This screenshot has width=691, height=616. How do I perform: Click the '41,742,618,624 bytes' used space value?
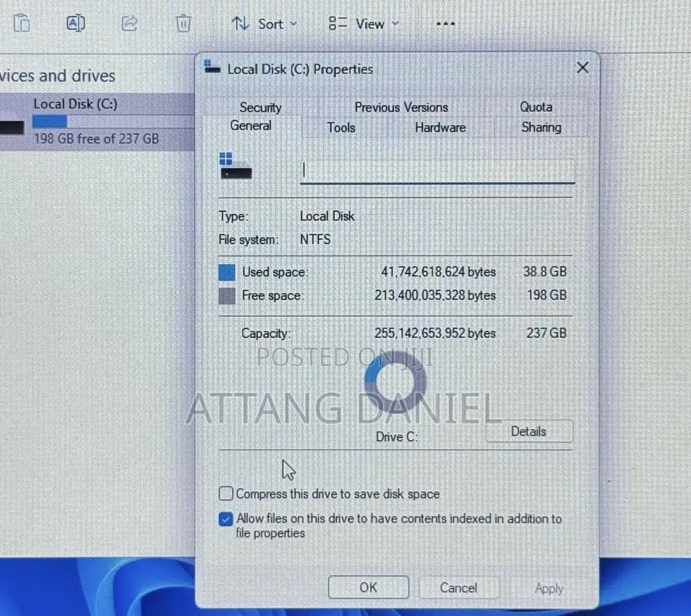[x=438, y=272]
